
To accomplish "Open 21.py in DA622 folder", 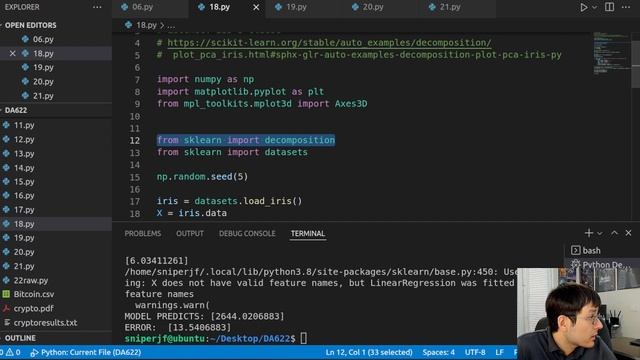I will click(24, 266).
